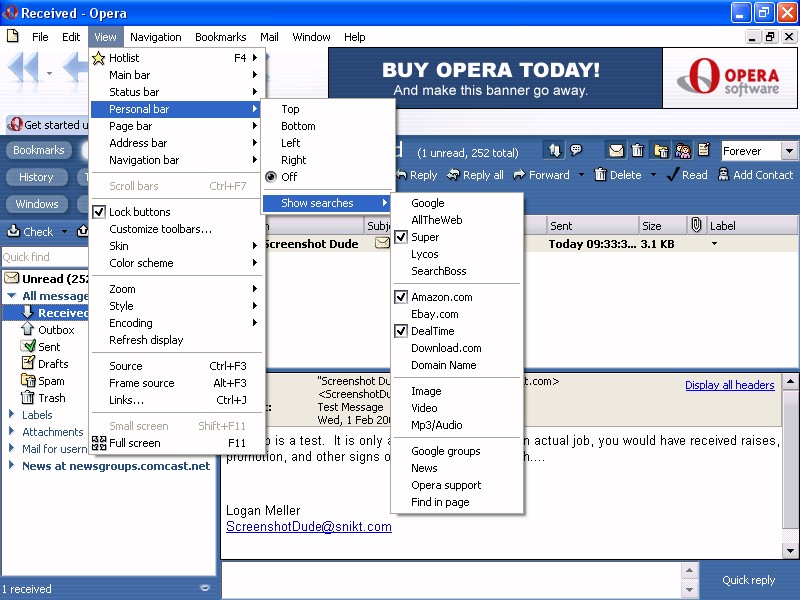The image size is (800, 600).
Task: Click the Delete trash can icon
Action: (600, 175)
